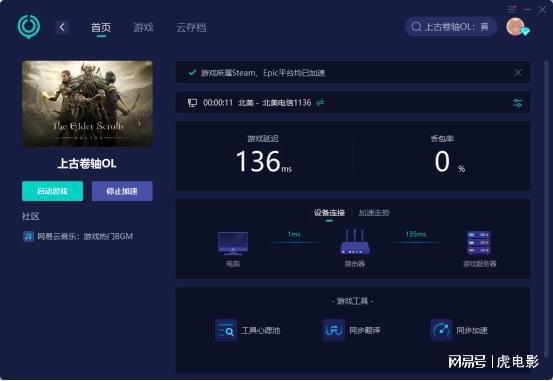Screen dimensions: 553x381
Task: Click the search box with 上古卷轴OL
Action: coord(451,26)
